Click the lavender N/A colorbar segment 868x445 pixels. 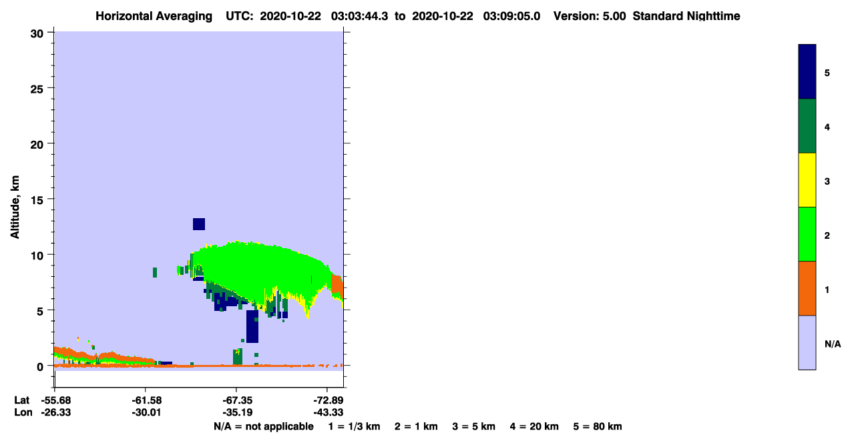(x=807, y=342)
